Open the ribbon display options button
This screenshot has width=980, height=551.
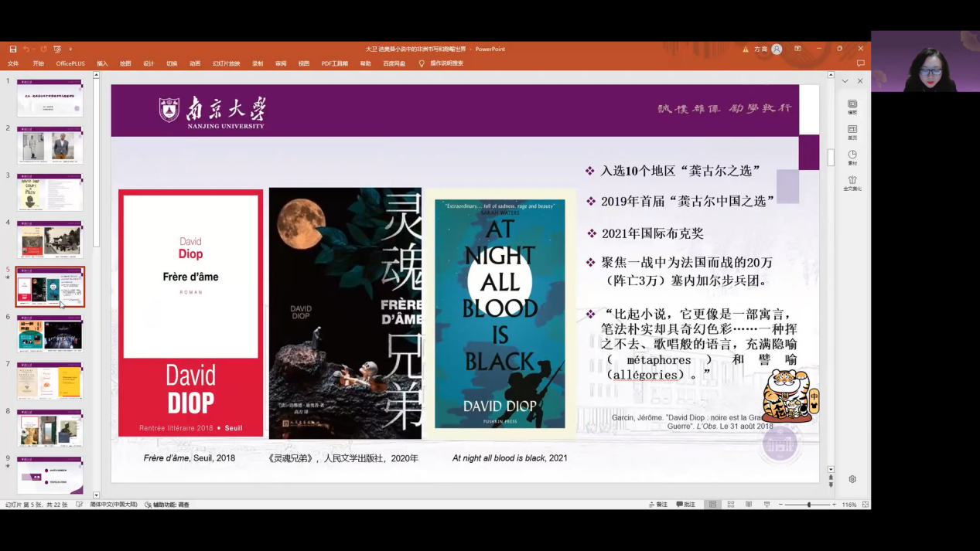[797, 49]
